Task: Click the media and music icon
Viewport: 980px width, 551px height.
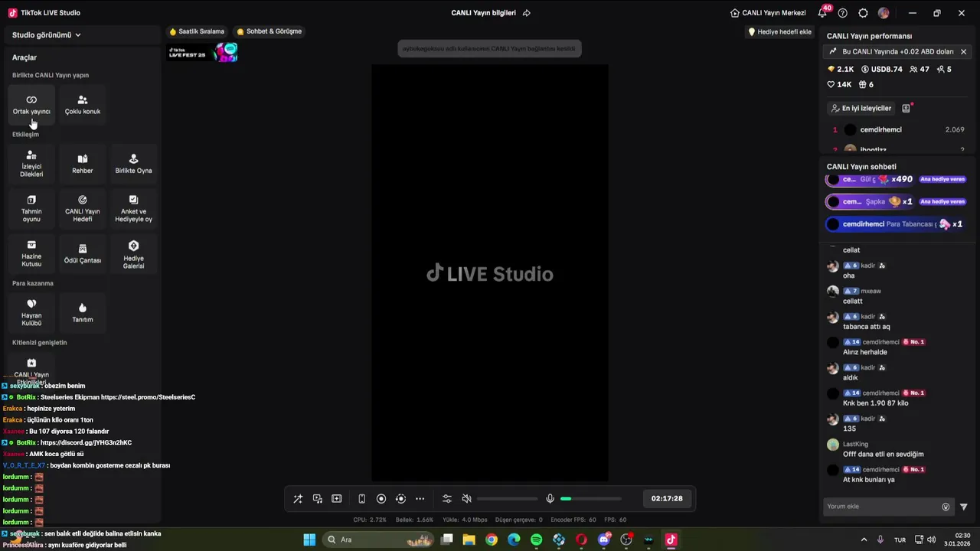Action: 318,499
